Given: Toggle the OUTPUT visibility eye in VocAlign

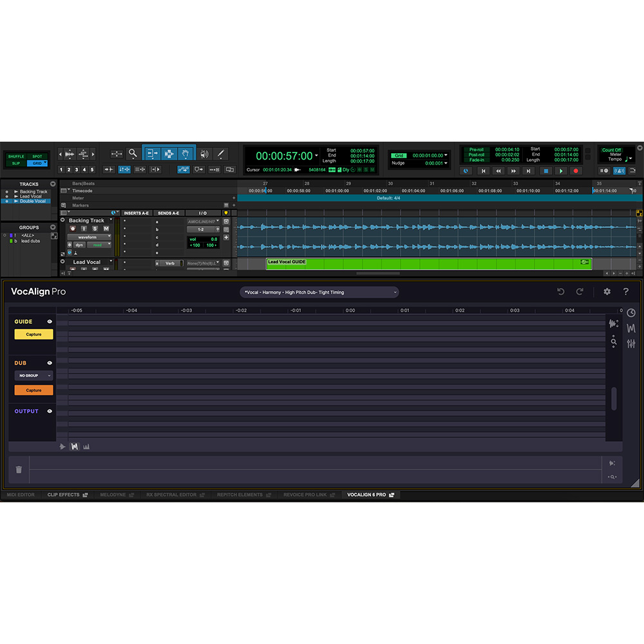Looking at the screenshot, I should (x=50, y=411).
